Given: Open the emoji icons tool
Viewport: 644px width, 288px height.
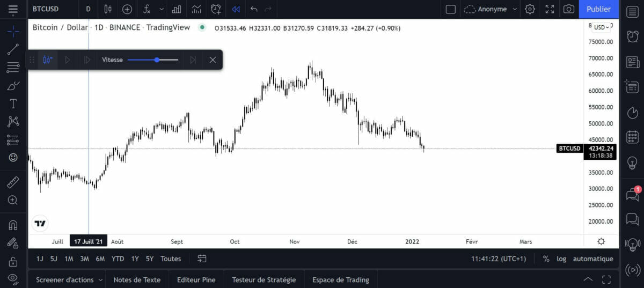Looking at the screenshot, I should [13, 158].
